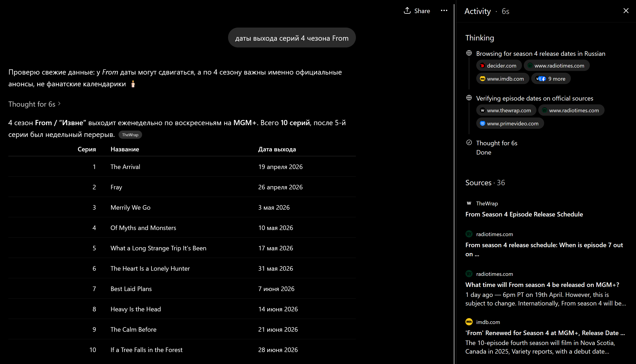The height and width of the screenshot is (364, 636).
Task: Open 'What time will From season 4' article
Action: (542, 285)
